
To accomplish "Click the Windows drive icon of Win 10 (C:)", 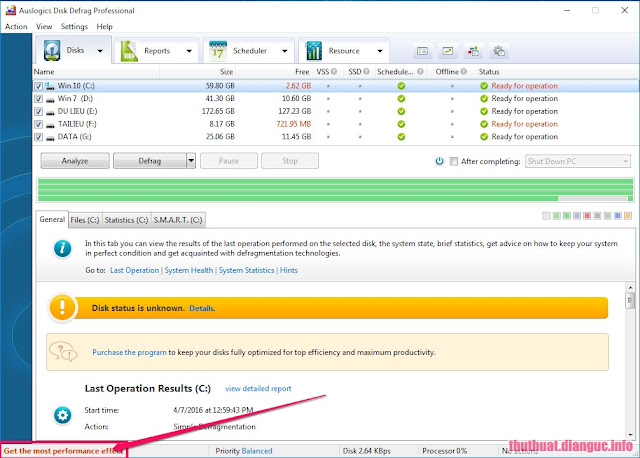I will [x=50, y=86].
